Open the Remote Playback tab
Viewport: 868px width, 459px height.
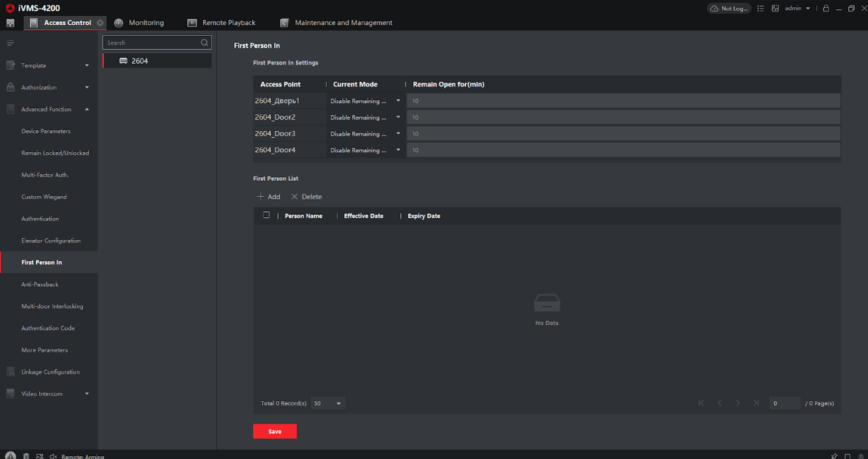222,23
